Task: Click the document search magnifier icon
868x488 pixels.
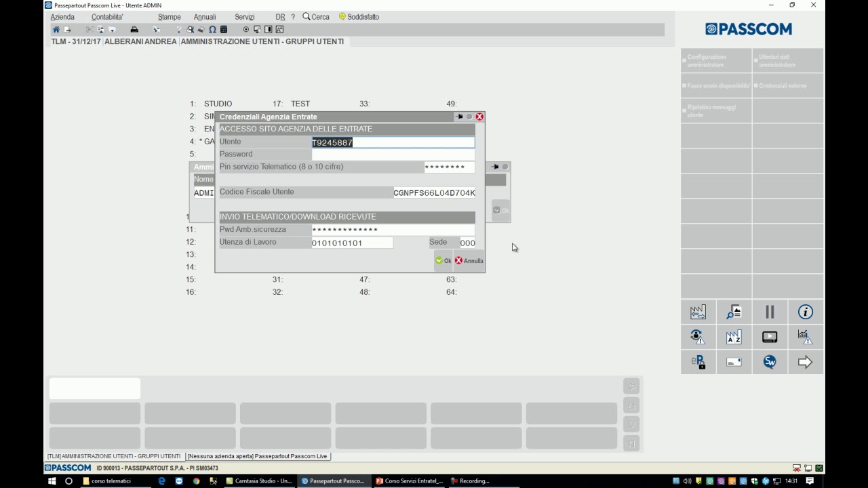Action: click(x=734, y=312)
